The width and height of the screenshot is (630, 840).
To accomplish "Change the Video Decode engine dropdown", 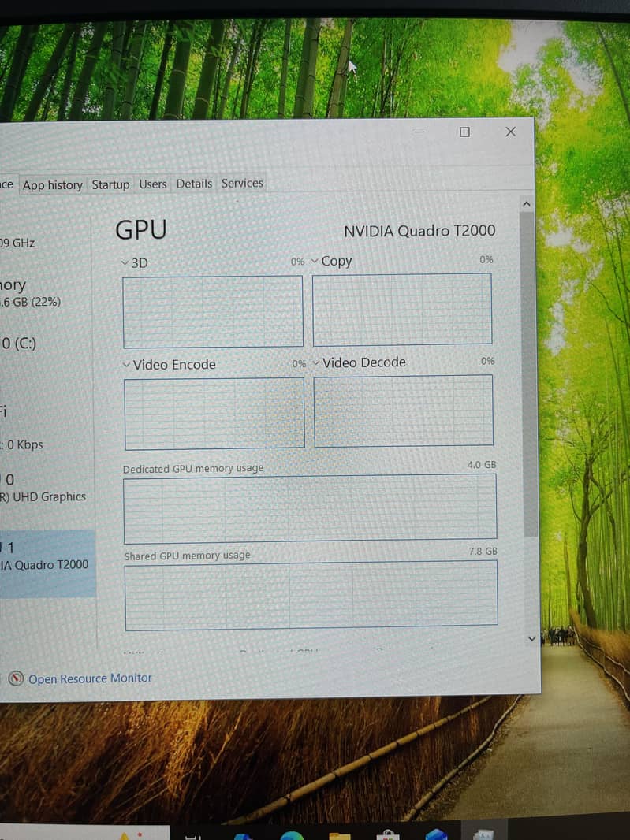I will (x=316, y=363).
